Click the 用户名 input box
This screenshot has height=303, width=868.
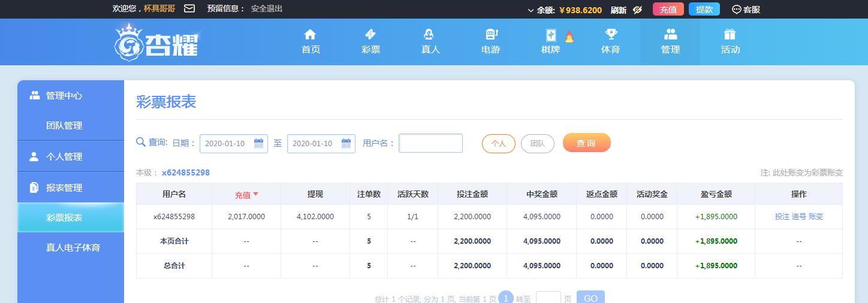(x=430, y=143)
